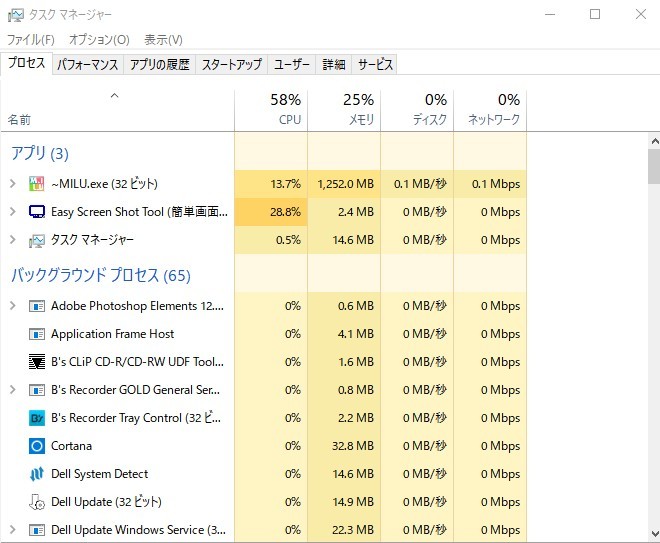Viewport: 660px width, 543px height.
Task: Switch to the ユーザー tab
Action: (292, 64)
